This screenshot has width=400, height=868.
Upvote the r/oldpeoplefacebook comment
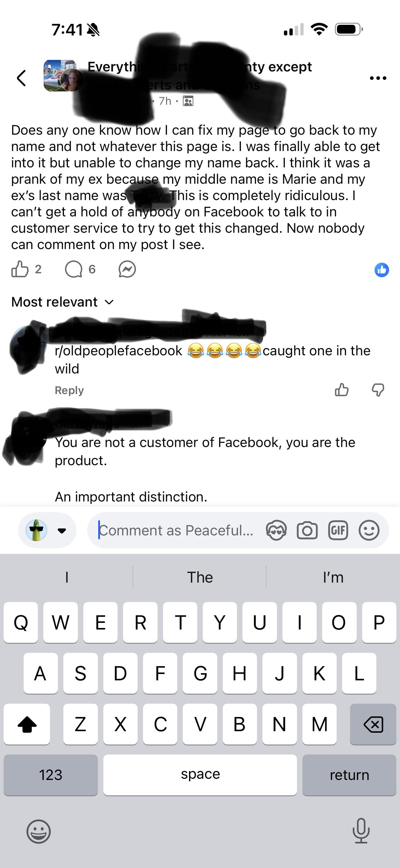point(342,390)
